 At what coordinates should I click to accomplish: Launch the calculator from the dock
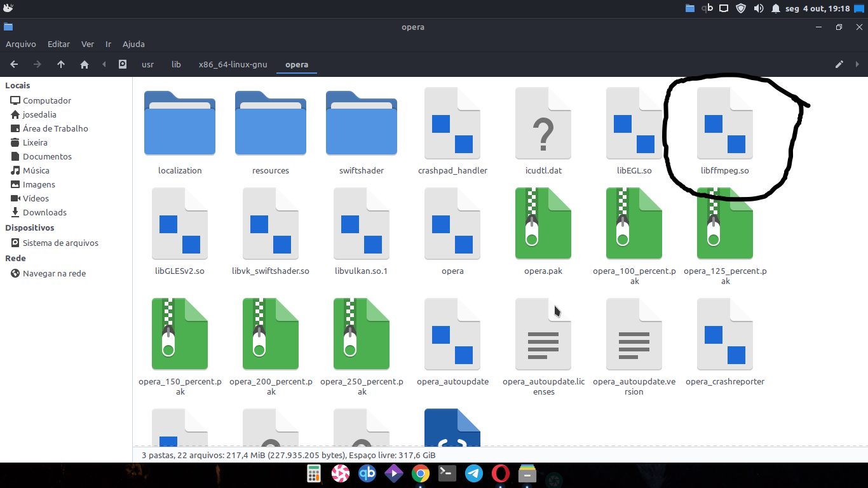[x=313, y=473]
